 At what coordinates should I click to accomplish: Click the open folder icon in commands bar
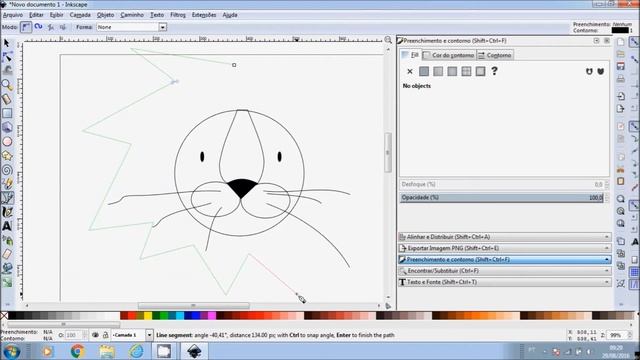point(620,54)
